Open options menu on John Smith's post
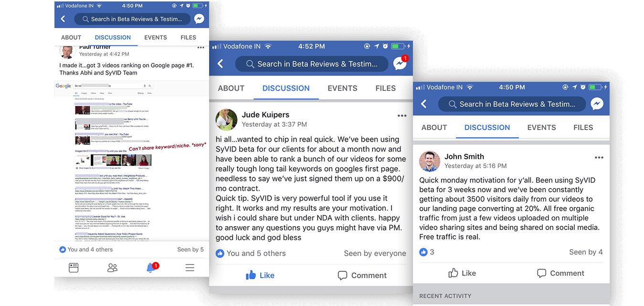644x306 pixels. point(599,157)
